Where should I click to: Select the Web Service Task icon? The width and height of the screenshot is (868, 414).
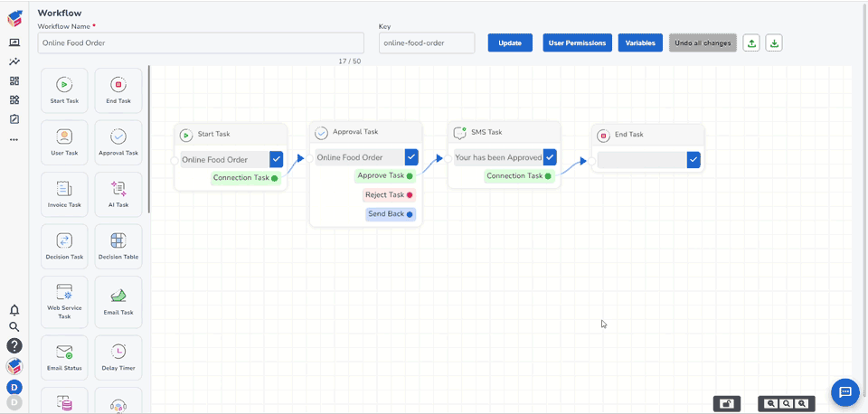(x=64, y=293)
